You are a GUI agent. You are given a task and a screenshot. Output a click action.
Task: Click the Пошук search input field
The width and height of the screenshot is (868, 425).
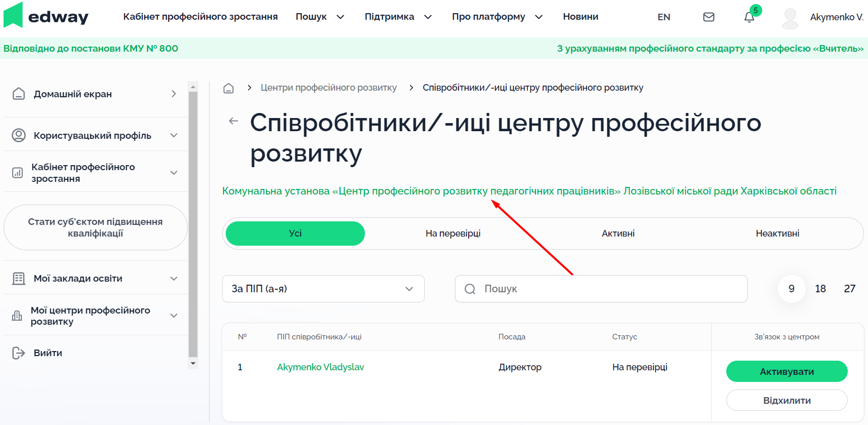[x=607, y=289]
